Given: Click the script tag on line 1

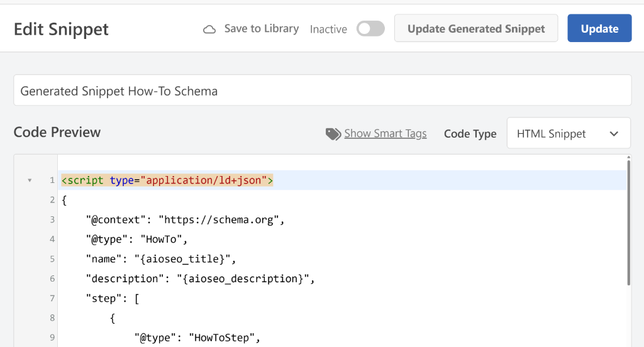Looking at the screenshot, I should (x=167, y=180).
